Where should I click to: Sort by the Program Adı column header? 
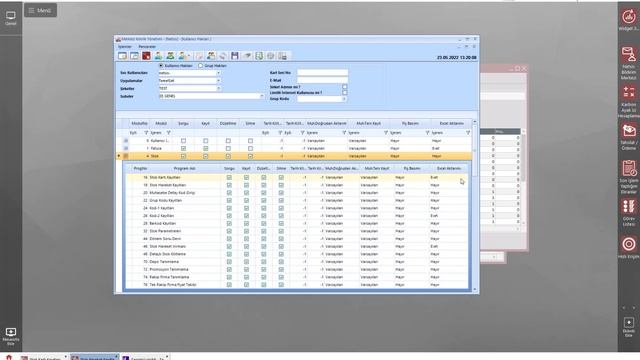[184, 169]
